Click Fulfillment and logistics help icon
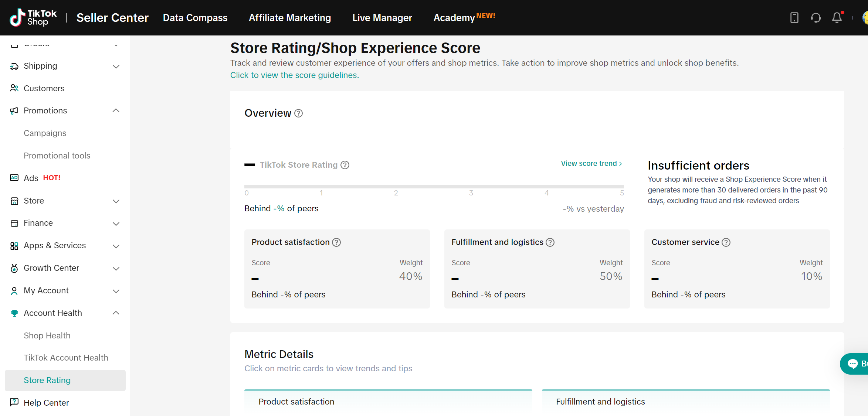This screenshot has height=416, width=868. pyautogui.click(x=550, y=242)
